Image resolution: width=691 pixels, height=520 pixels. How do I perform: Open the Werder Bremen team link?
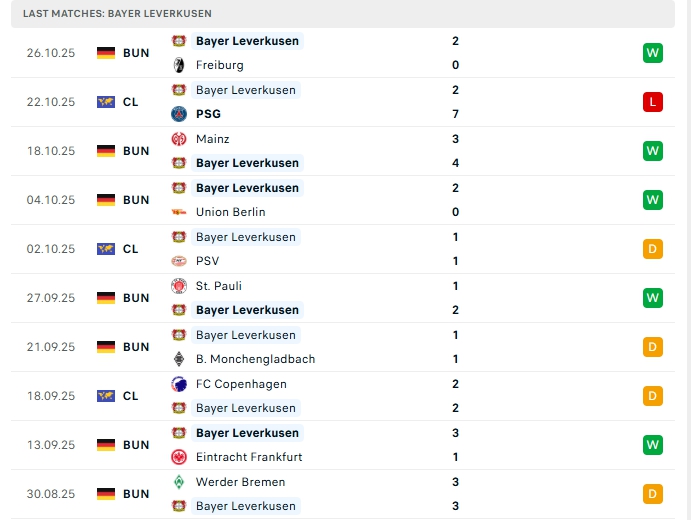click(x=241, y=482)
